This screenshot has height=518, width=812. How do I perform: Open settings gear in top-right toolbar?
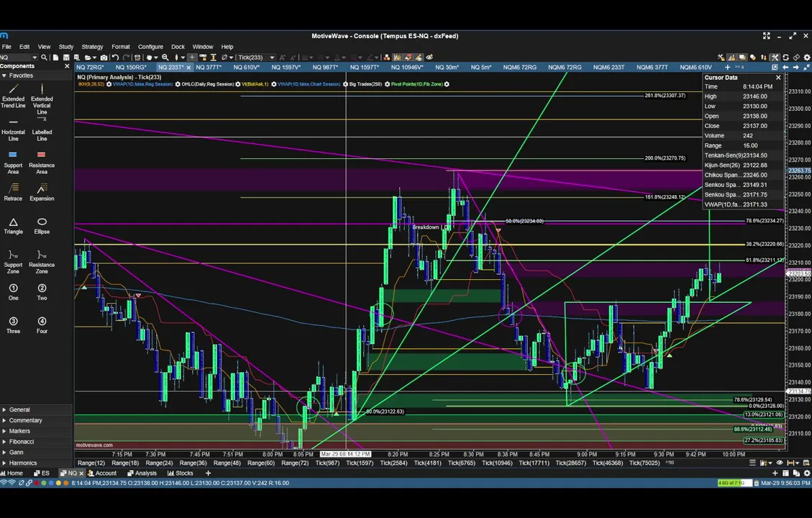(806, 58)
